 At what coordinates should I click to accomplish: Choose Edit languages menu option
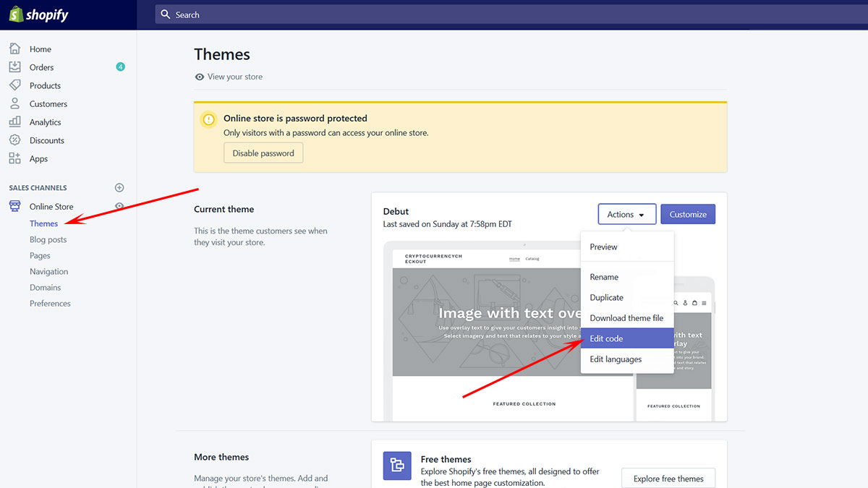coord(627,359)
